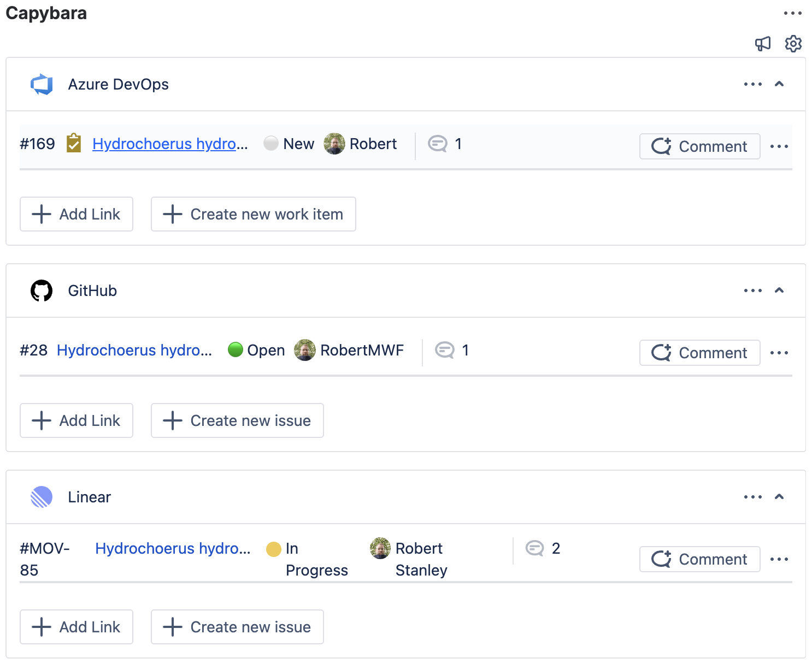The width and height of the screenshot is (812, 664).
Task: Open more options for Linear issue MOV-85
Action: (x=779, y=559)
